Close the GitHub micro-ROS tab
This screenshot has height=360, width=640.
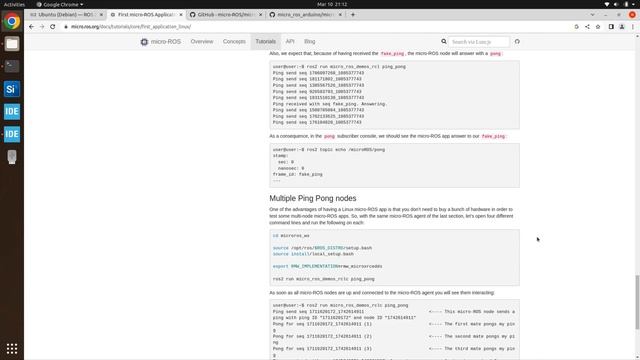[x=260, y=15]
